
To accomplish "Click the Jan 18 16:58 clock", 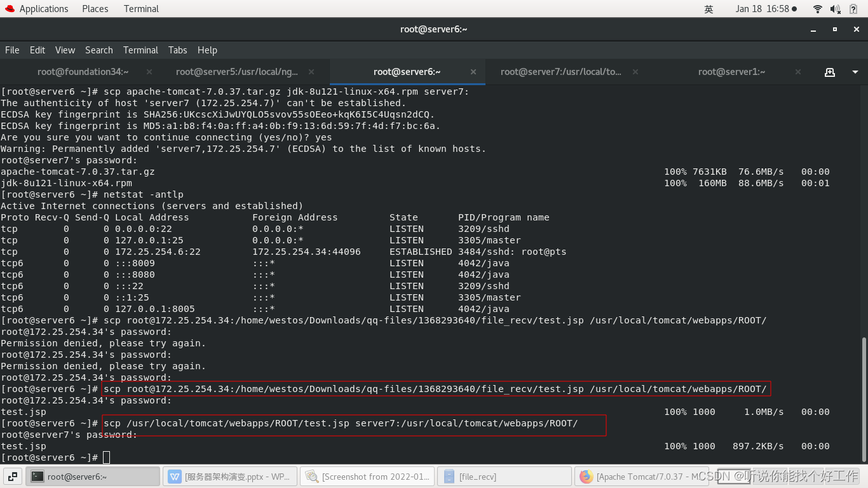I will [761, 8].
